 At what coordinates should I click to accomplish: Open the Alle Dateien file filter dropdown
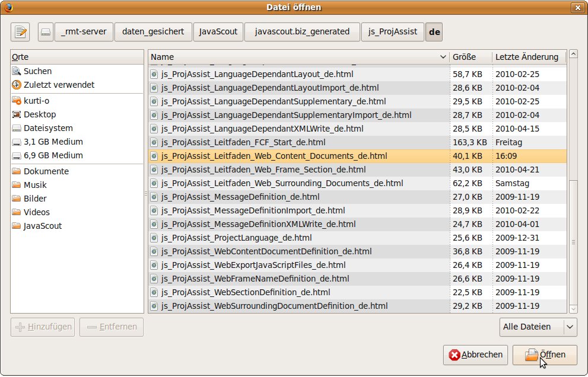[x=538, y=327]
